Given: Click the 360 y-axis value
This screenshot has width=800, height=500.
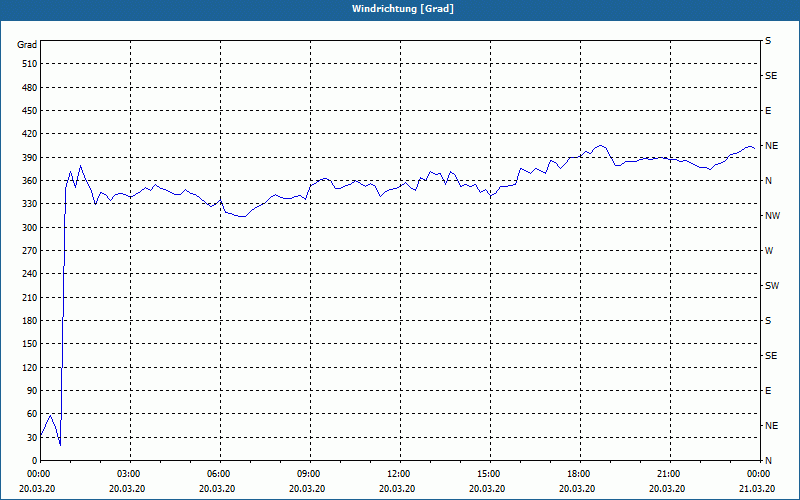Looking at the screenshot, I should point(30,181).
